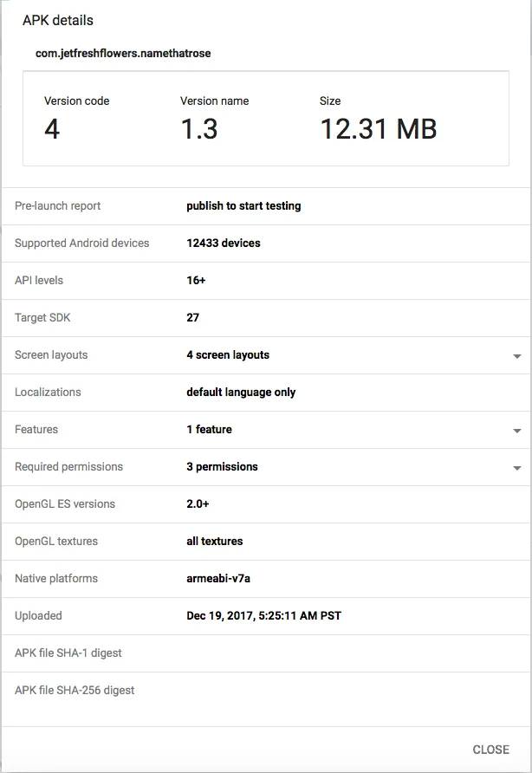Expand the Features row arrow
This screenshot has height=773, width=532.
pyautogui.click(x=517, y=431)
